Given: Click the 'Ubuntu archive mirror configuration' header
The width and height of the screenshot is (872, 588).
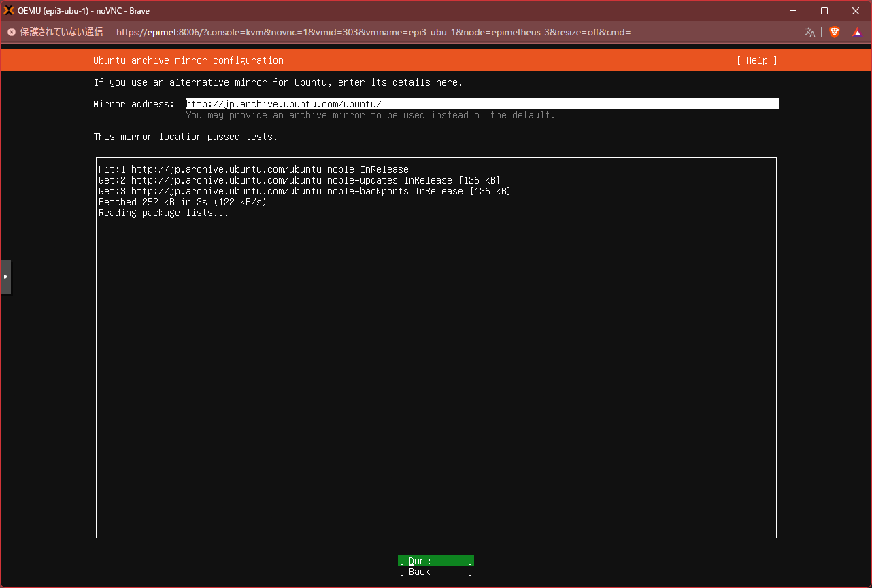Looking at the screenshot, I should tap(188, 60).
